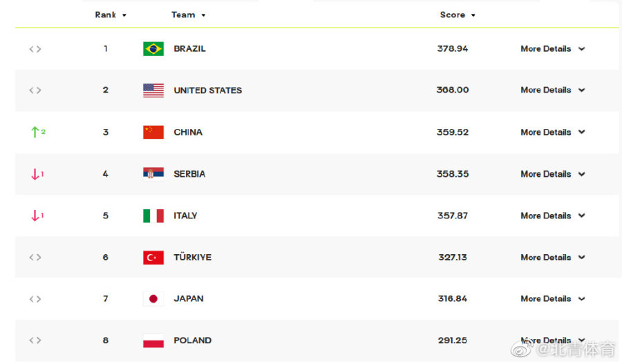Screen dimensions: 622x364
Task: Click the Brazil flag icon
Action: (x=153, y=49)
